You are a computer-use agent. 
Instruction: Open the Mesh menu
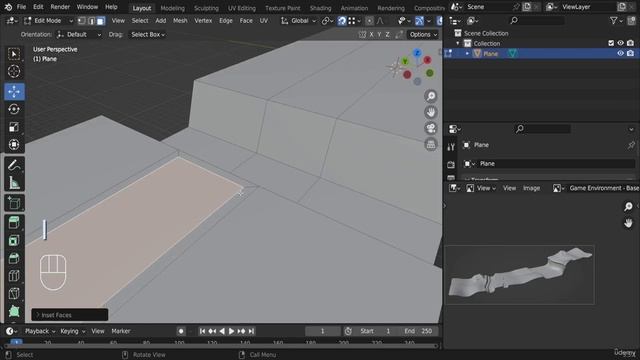(x=180, y=21)
